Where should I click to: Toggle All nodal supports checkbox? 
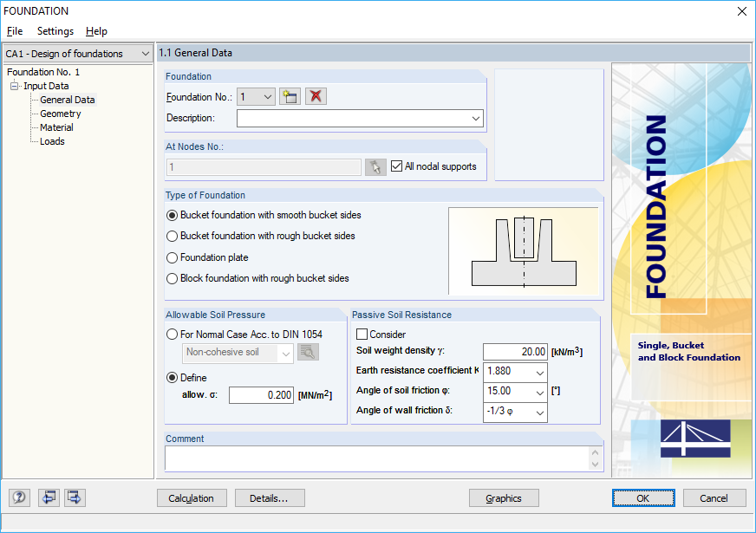[396, 166]
